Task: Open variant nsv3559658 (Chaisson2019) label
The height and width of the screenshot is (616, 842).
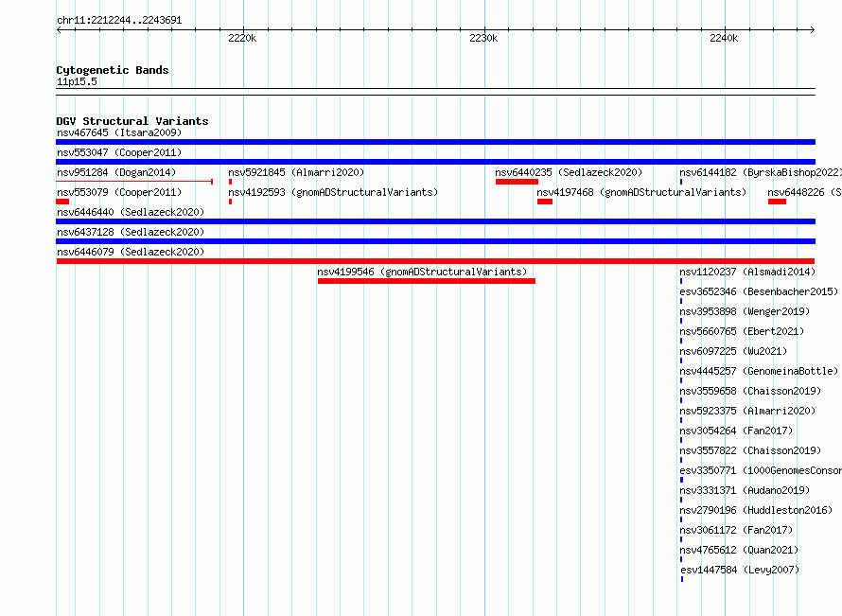Action: (750, 391)
